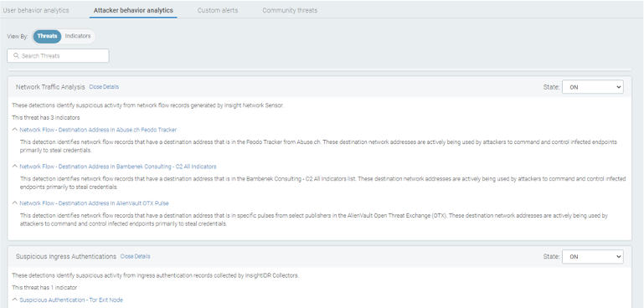The image size is (644, 308).
Task: Open State dropdown for Suspicious Ingress Authentications
Action: click(x=592, y=257)
